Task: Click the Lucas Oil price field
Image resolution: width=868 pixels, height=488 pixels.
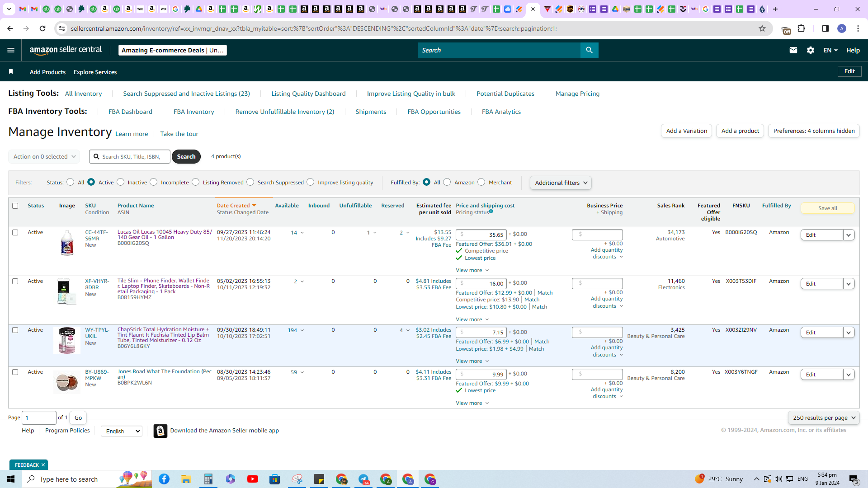Action: (481, 235)
